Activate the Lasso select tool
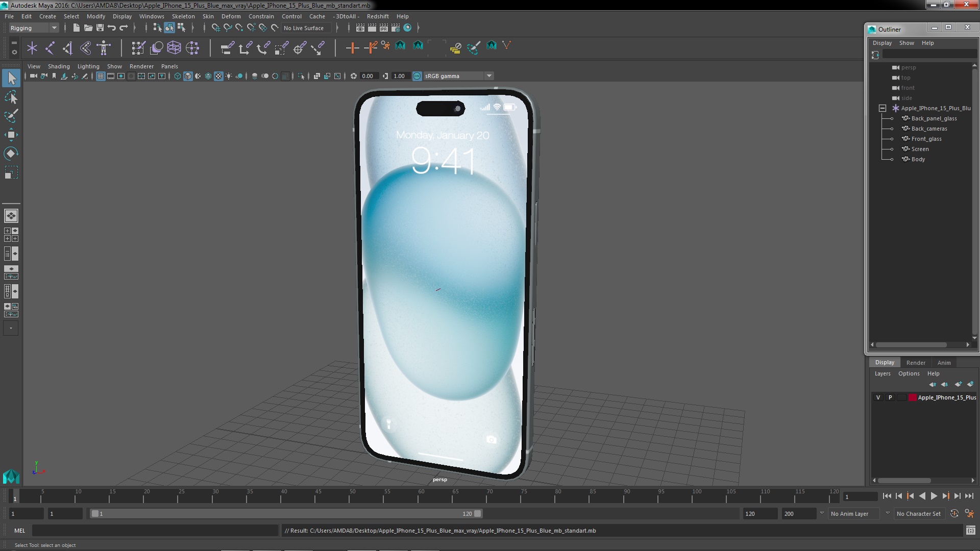The width and height of the screenshot is (980, 551). (11, 97)
